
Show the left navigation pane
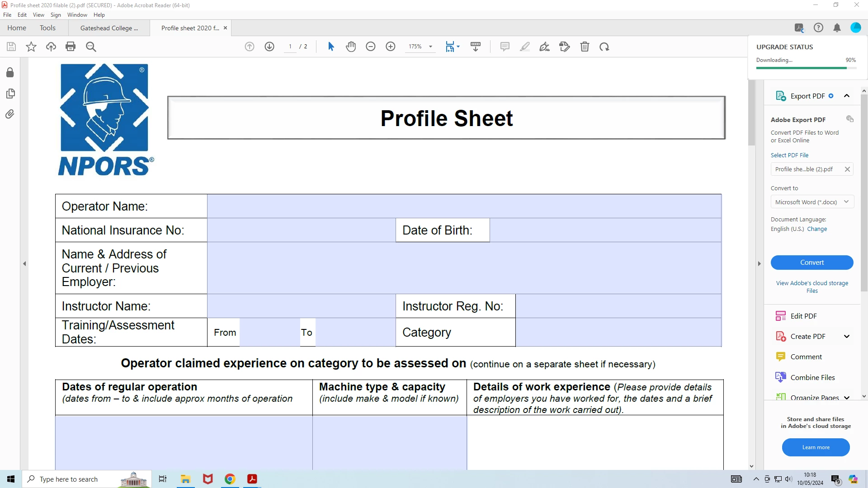(x=24, y=263)
